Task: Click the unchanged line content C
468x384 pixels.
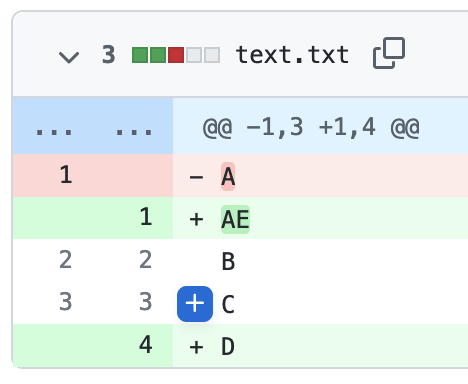Action: tap(228, 304)
